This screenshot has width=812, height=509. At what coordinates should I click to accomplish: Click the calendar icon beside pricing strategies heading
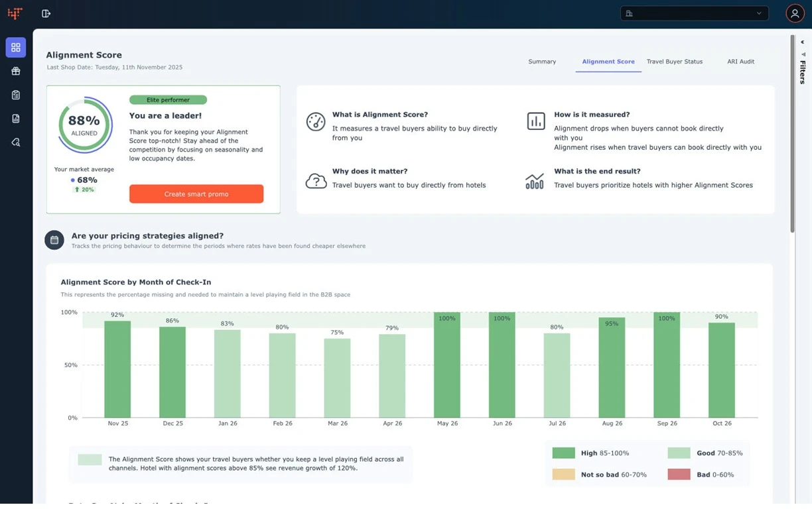coord(54,239)
